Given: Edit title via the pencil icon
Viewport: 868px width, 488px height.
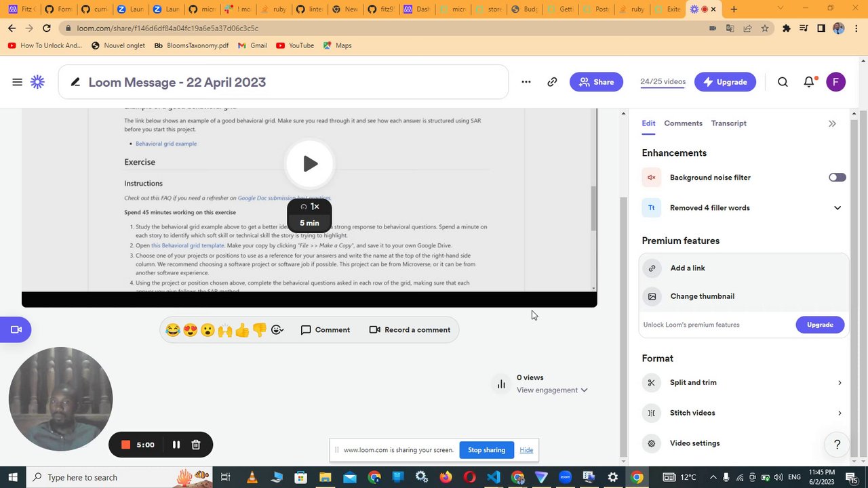Looking at the screenshot, I should pyautogui.click(x=75, y=82).
